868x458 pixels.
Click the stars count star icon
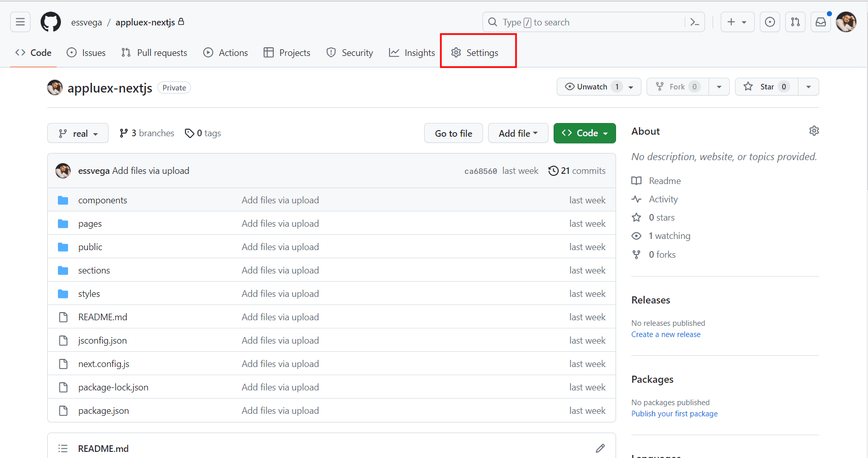pyautogui.click(x=636, y=218)
